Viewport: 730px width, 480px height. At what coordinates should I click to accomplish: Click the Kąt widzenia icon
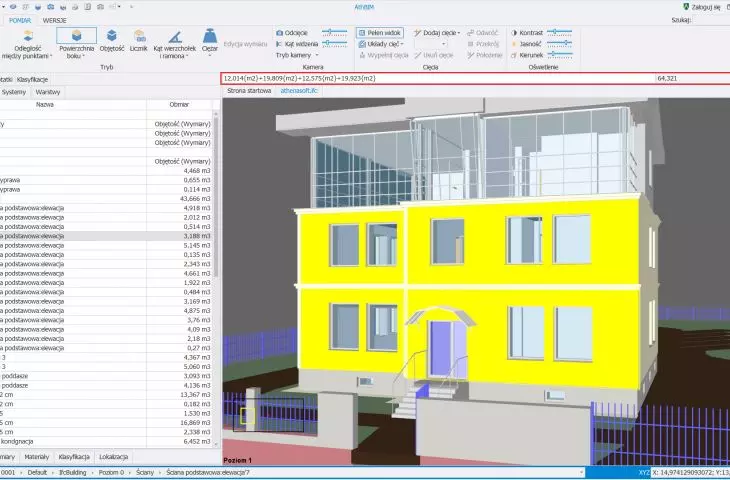click(279, 44)
